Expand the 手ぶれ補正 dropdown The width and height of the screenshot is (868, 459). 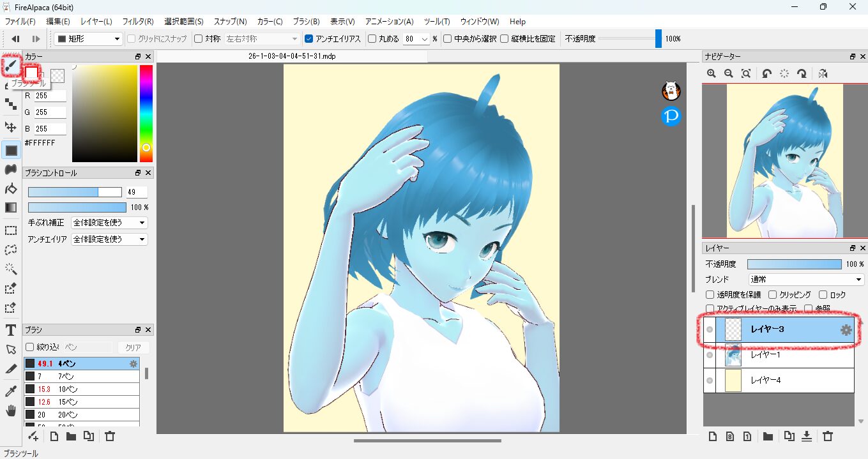(x=109, y=223)
